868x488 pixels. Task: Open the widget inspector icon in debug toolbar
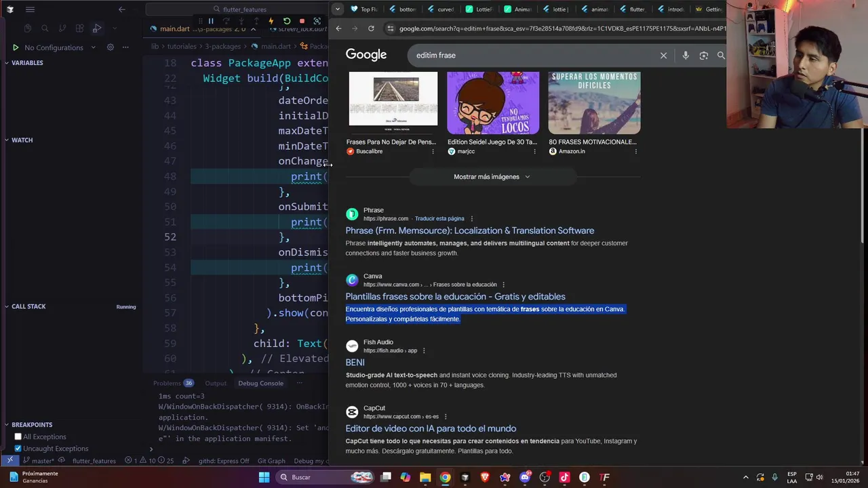click(317, 21)
